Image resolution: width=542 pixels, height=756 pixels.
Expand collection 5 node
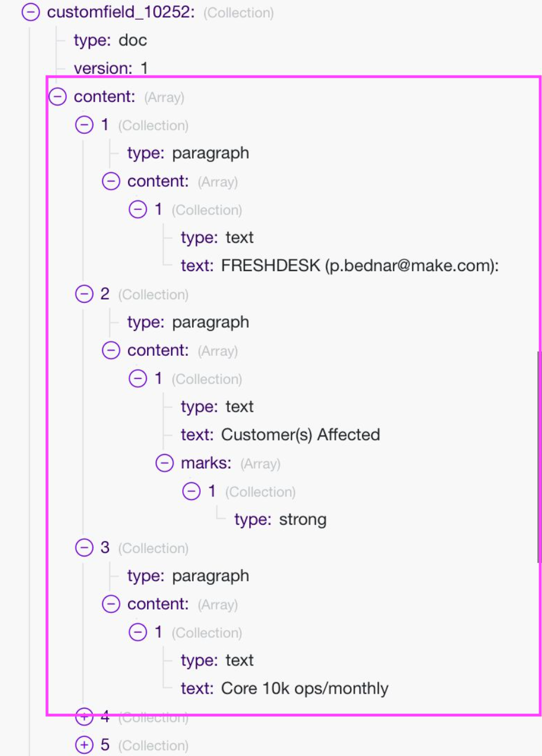(84, 744)
